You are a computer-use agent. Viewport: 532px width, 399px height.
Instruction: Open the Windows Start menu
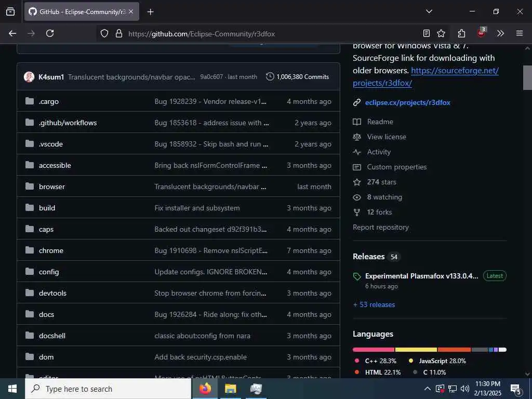(12, 389)
